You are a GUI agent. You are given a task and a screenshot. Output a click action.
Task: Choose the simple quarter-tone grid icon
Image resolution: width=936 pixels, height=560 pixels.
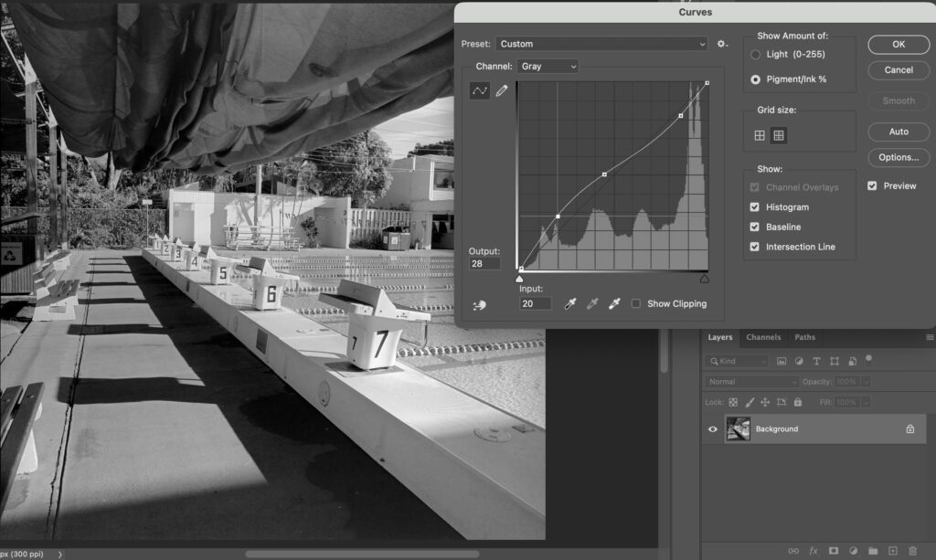tap(760, 135)
